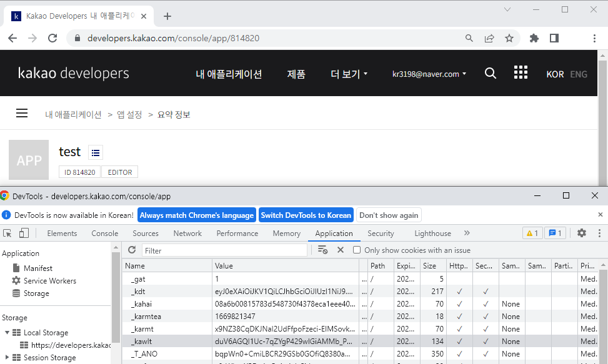Expand the Session Storage tree node
Viewport: 608px width, 364px height.
(x=7, y=357)
